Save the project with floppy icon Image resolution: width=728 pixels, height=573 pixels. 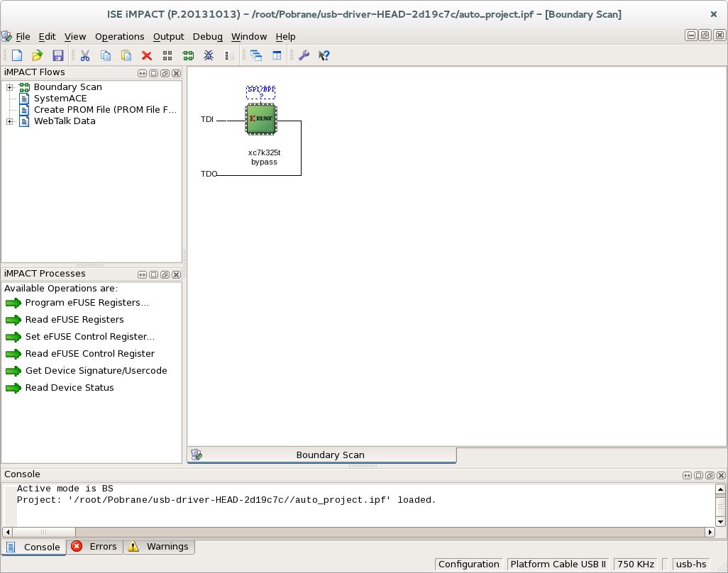click(x=58, y=56)
